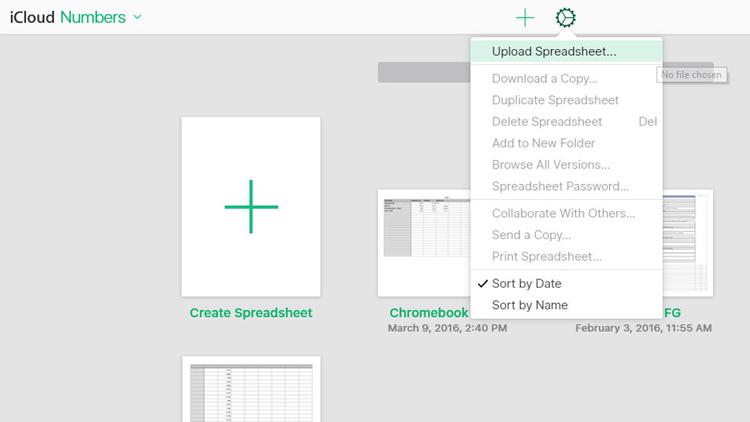Choose Download a Copy menu entry
750x422 pixels.
[x=545, y=78]
